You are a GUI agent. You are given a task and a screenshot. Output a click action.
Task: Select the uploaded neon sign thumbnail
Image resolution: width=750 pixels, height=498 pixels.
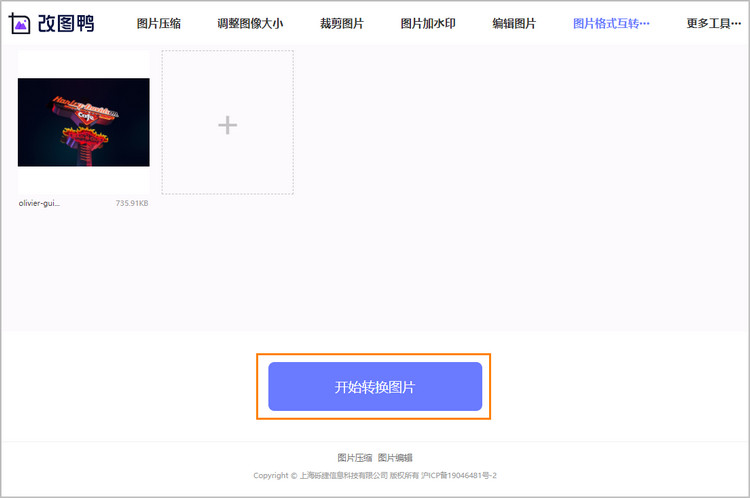point(84,122)
